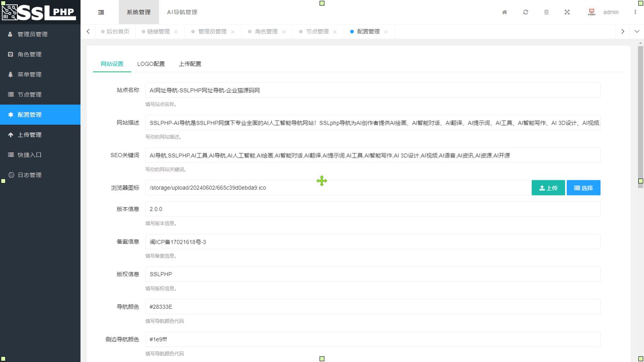The height and width of the screenshot is (362, 644).
Task: Close the 配置管理 tab
Action: point(386,32)
